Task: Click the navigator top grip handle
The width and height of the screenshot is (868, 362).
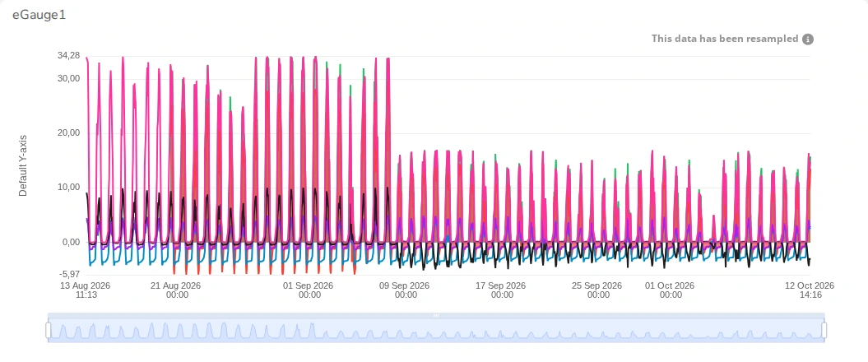Action: pos(436,315)
